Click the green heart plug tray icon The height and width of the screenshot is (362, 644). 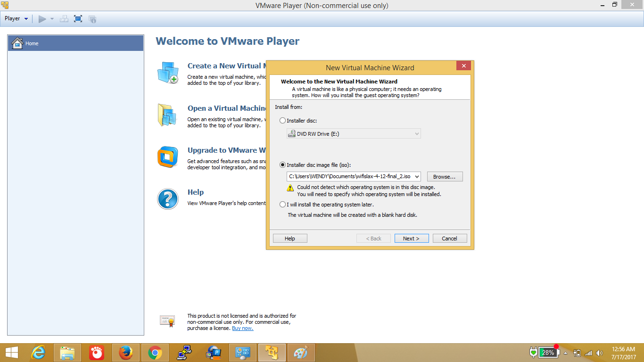533,353
